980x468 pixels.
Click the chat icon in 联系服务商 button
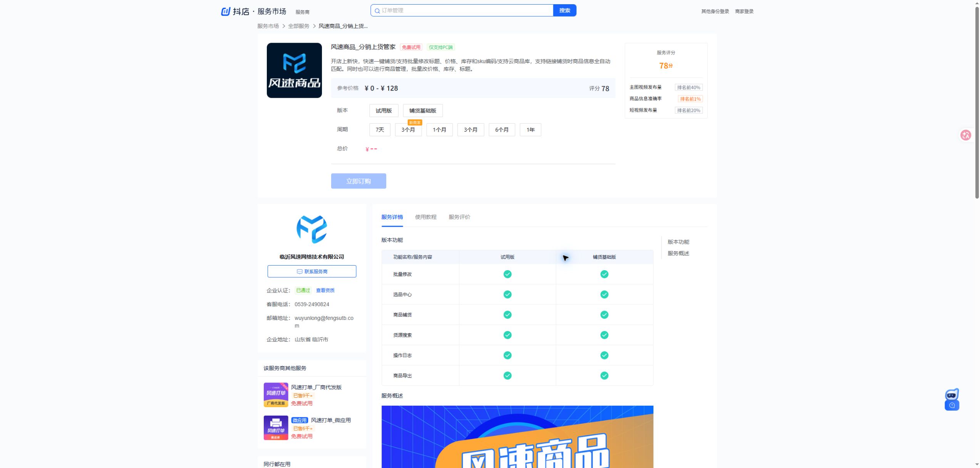point(300,272)
